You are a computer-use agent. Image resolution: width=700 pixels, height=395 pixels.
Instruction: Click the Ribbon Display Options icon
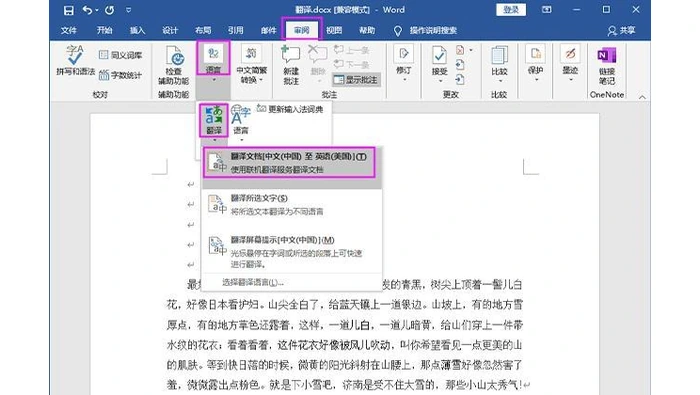[x=546, y=9]
